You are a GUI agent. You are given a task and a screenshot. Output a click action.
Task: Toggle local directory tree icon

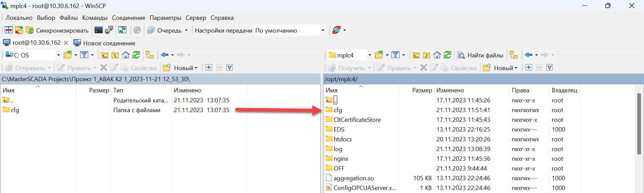[150, 55]
